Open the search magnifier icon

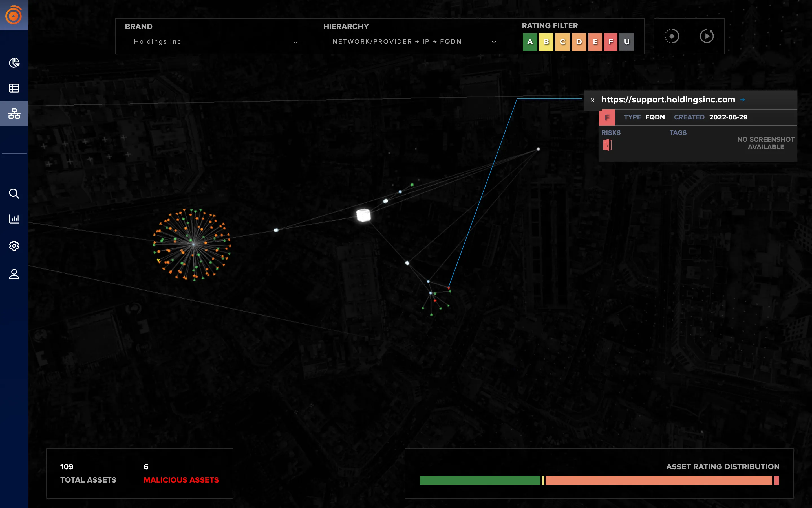click(x=14, y=194)
